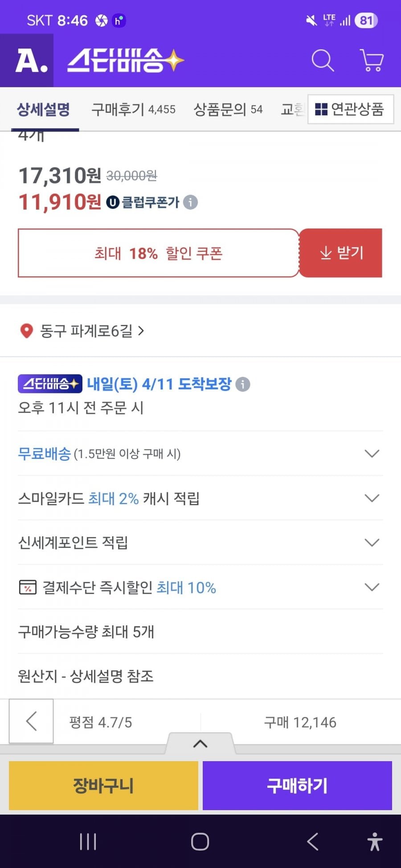Image resolution: width=401 pixels, height=868 pixels.
Task: Open the shopping cart icon
Action: click(x=372, y=61)
